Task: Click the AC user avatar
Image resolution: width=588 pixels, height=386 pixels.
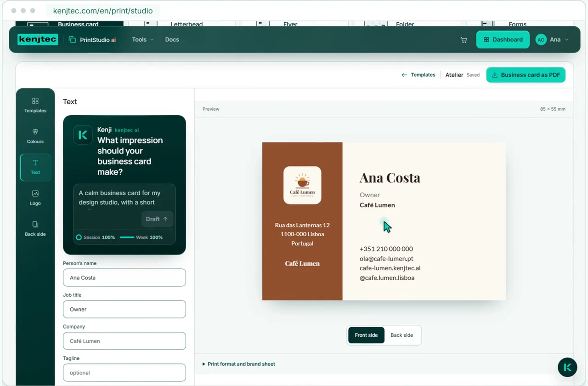Action: [x=541, y=40]
